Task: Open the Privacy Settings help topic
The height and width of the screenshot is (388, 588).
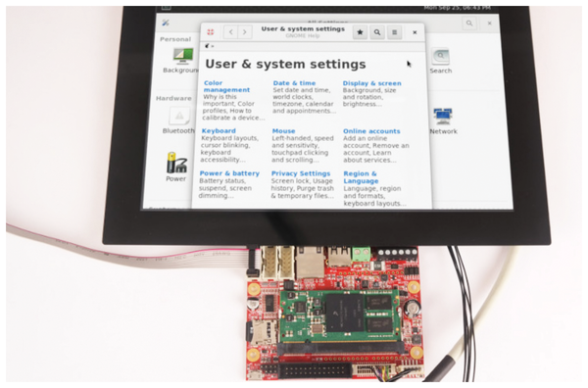Action: point(301,173)
